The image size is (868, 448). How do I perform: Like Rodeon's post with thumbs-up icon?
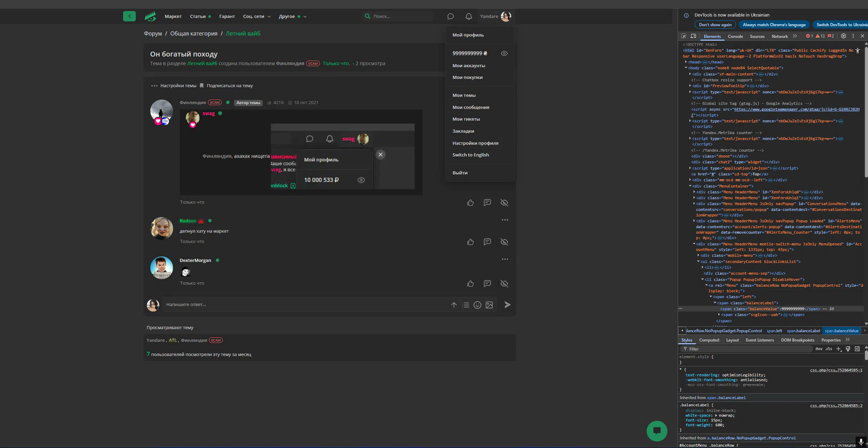click(x=471, y=242)
